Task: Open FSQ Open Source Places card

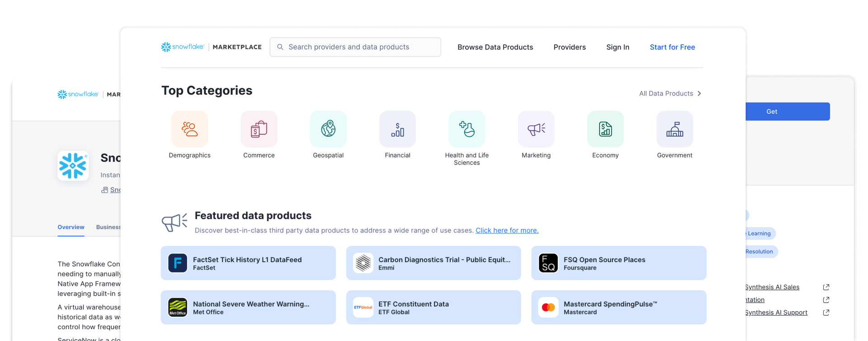Action: (x=619, y=263)
